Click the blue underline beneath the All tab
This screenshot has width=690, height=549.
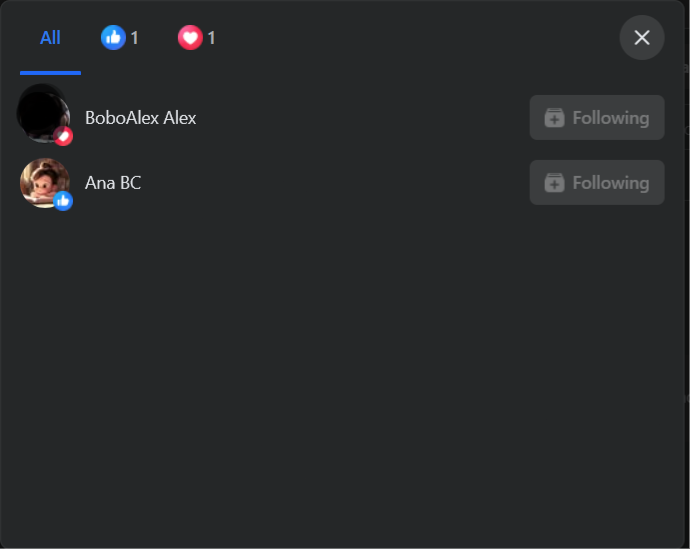[50, 73]
